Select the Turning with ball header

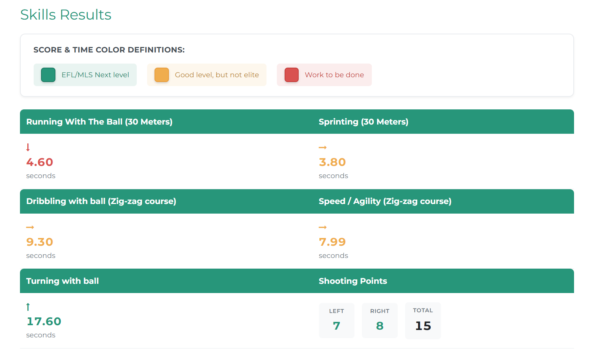pos(62,281)
